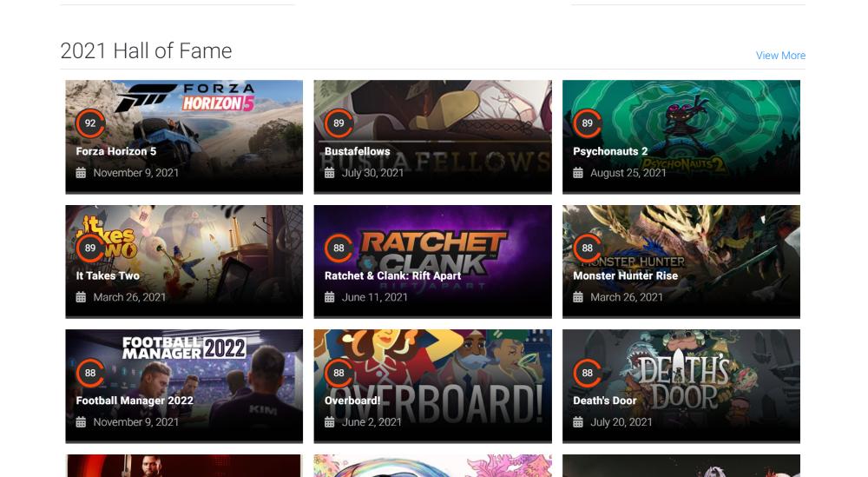Screen dimensions: 868x477
Task: Click March 26, 2021 on It Takes Two
Action: coord(129,297)
